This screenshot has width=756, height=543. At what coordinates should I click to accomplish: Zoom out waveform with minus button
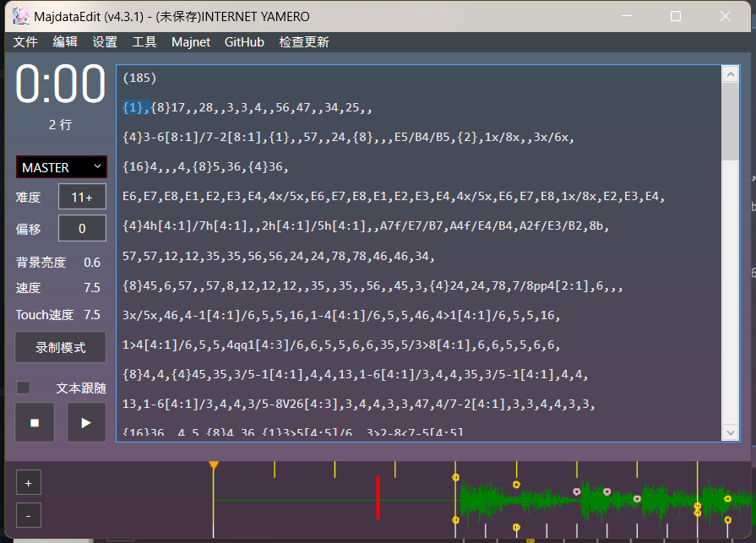pyautogui.click(x=28, y=514)
